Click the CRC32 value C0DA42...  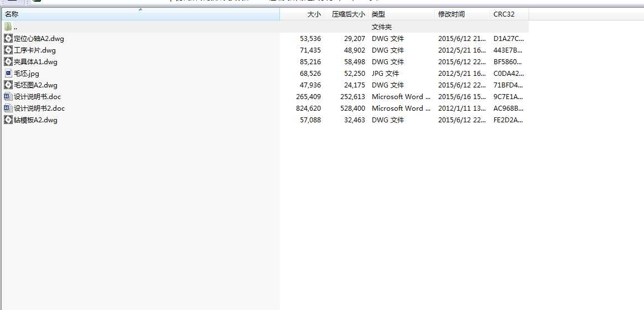pos(509,74)
